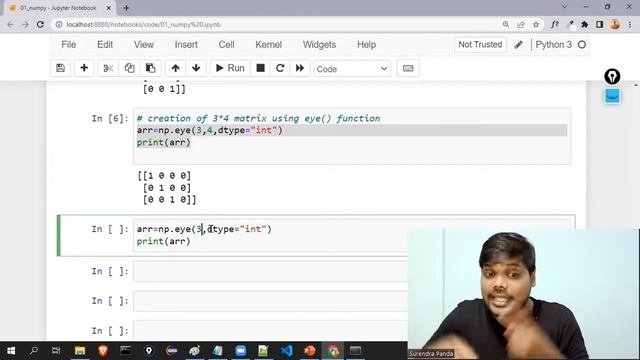Insert a cell below using the plus icon
The image size is (640, 360).
tap(84, 68)
